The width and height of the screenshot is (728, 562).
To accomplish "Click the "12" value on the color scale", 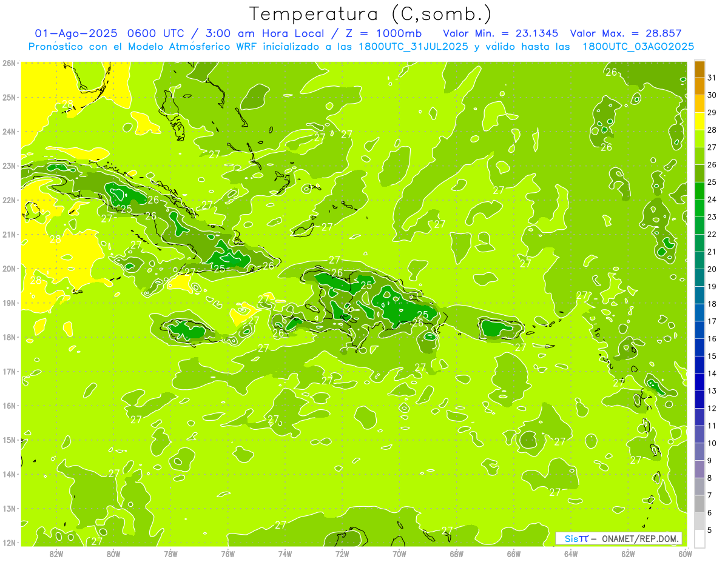I will (712, 408).
